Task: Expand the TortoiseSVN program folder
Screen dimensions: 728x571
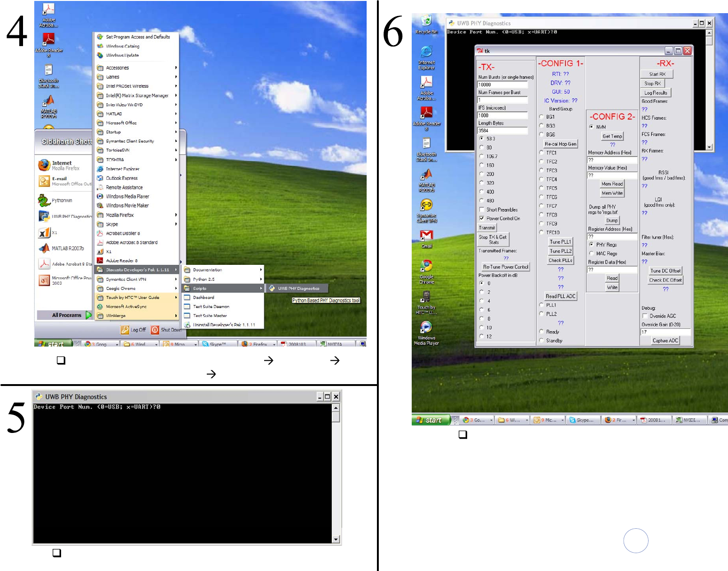Action: pyautogui.click(x=137, y=150)
